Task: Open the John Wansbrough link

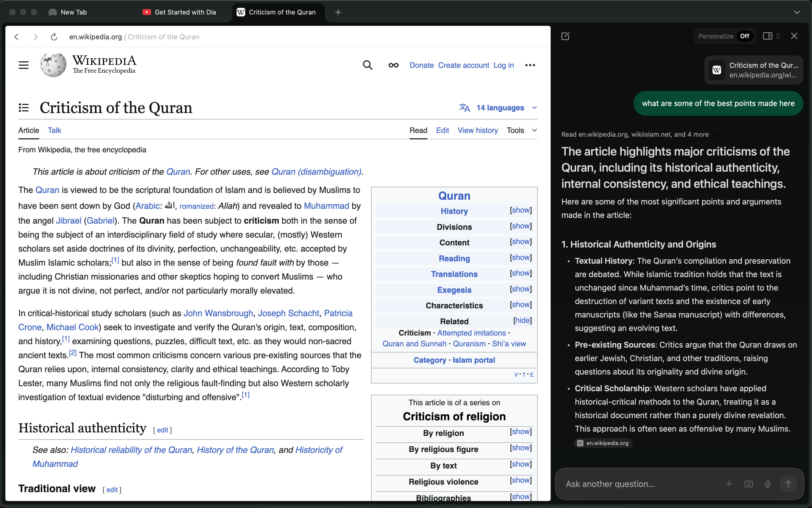Action: [x=218, y=313]
